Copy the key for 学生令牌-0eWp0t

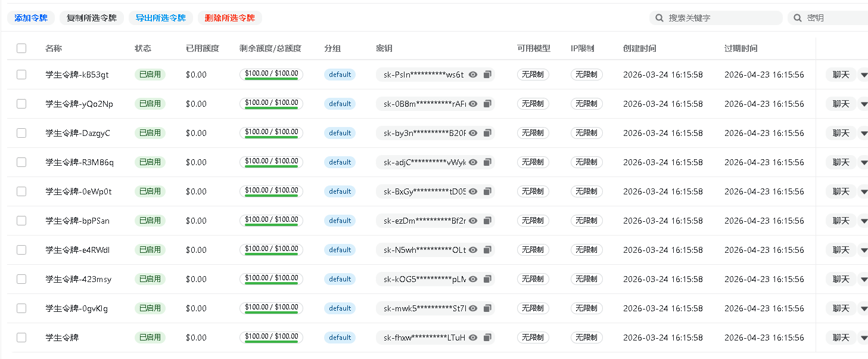487,191
